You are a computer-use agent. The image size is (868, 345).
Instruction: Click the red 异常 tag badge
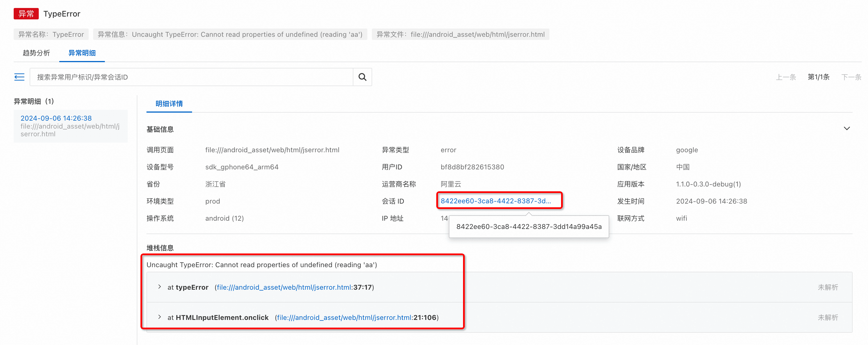pyautogui.click(x=26, y=14)
